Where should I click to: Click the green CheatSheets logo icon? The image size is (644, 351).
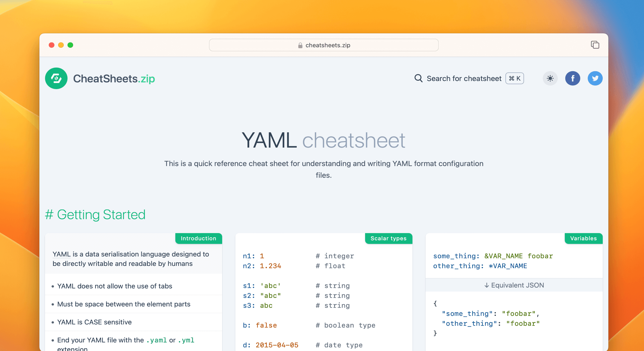click(56, 78)
